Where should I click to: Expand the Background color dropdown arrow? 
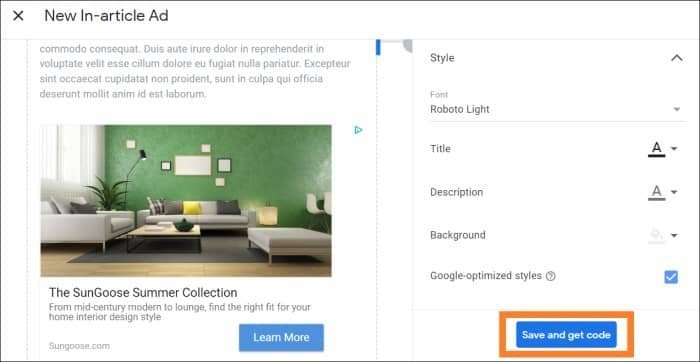click(x=674, y=235)
